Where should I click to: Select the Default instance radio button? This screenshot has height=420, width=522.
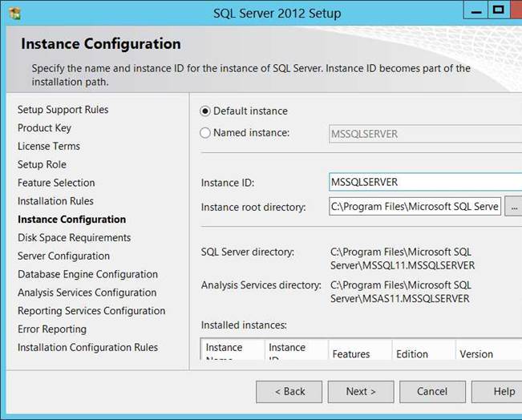point(205,111)
